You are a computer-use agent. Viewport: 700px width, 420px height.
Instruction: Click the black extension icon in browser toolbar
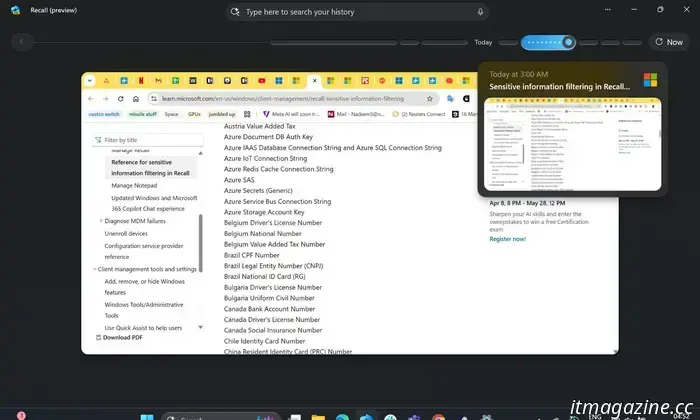tap(466, 99)
